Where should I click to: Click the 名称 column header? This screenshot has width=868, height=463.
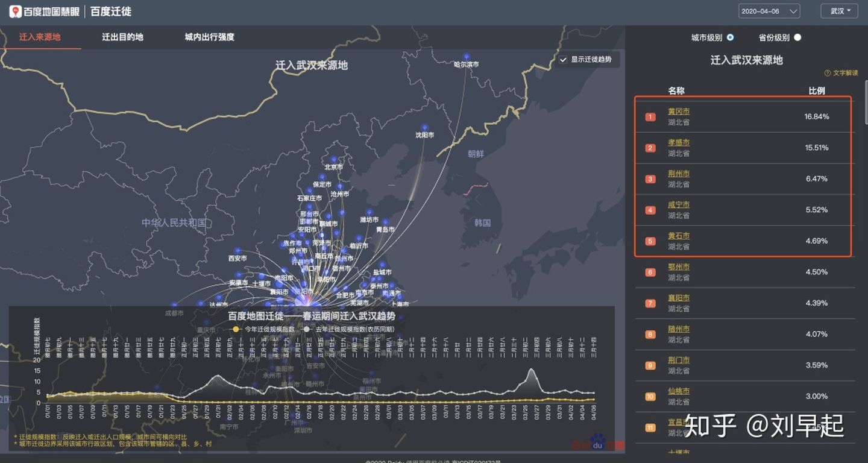point(676,91)
